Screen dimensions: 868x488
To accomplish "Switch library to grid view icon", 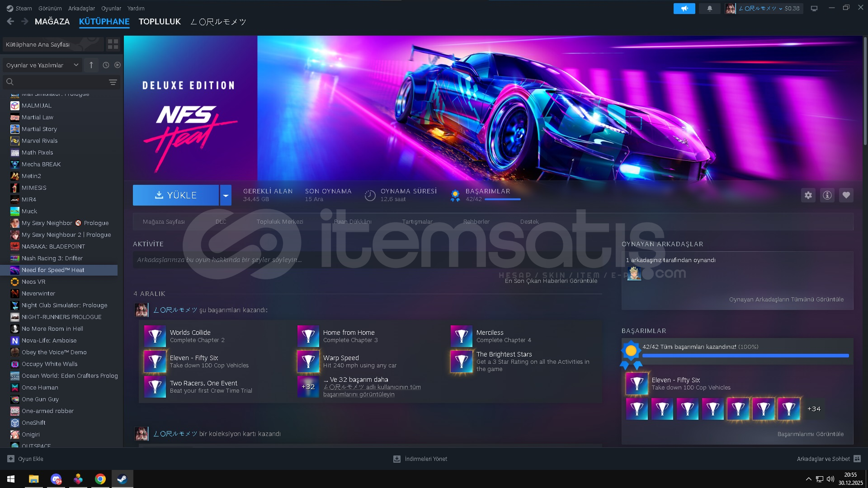I will 113,44.
